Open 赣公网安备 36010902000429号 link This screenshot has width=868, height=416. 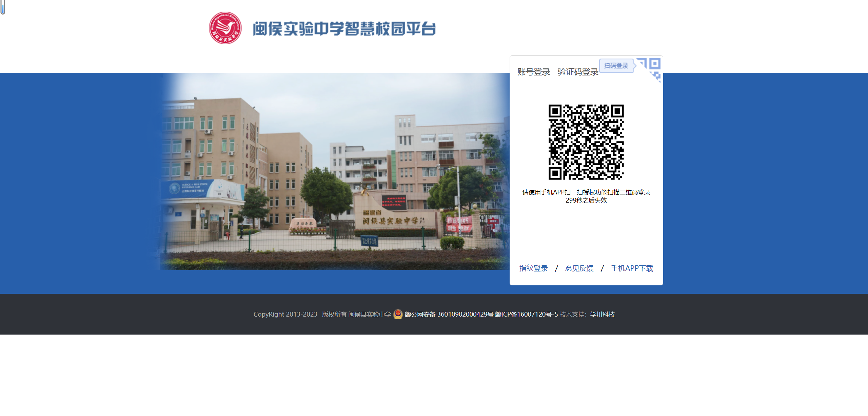tap(449, 315)
